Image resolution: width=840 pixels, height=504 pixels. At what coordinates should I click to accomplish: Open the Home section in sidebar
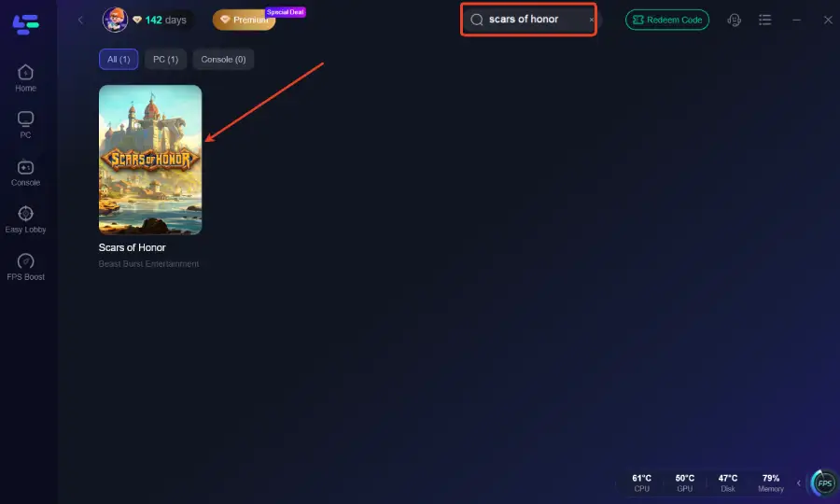click(x=25, y=77)
